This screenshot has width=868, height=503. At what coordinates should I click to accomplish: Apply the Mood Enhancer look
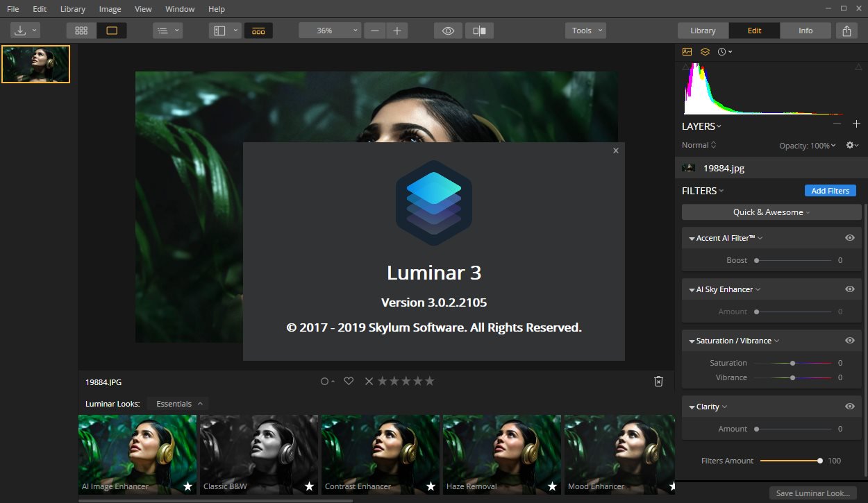619,454
